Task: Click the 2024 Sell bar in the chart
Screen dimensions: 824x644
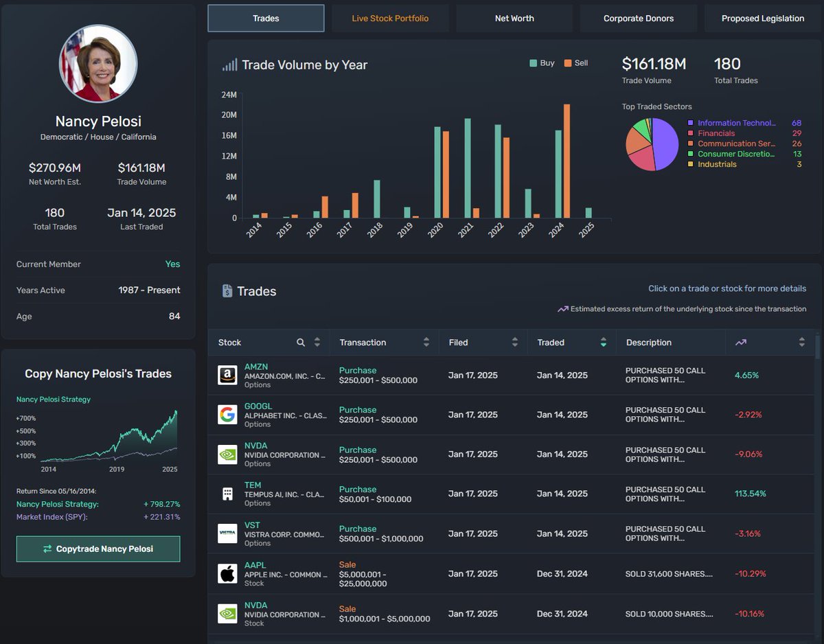Action: [x=566, y=161]
